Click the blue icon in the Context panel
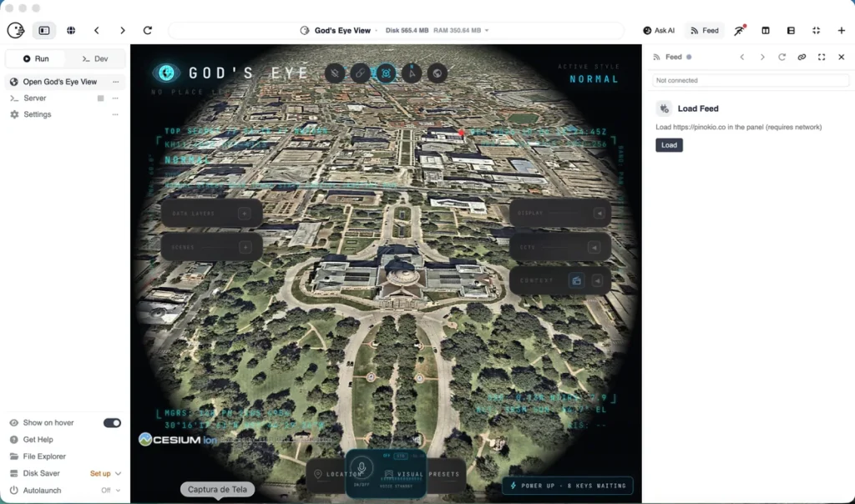 (576, 280)
